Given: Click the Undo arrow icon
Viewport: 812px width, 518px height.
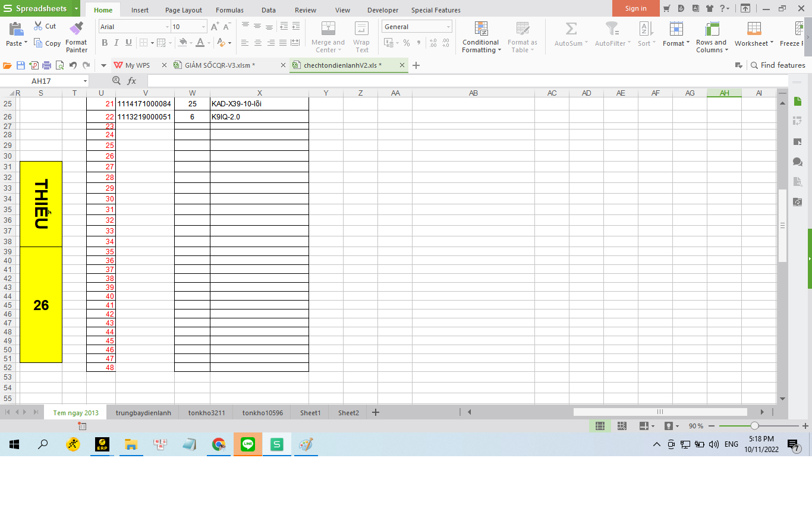Looking at the screenshot, I should [73, 65].
